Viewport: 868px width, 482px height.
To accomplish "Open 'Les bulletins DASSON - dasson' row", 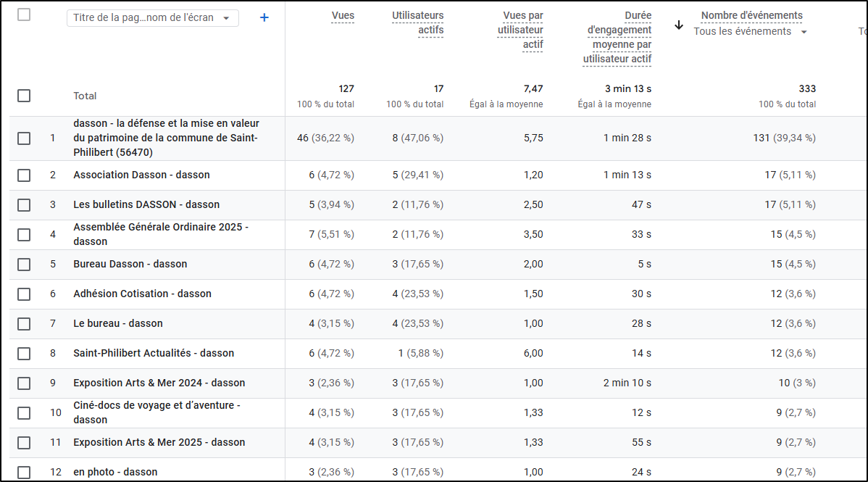I will [146, 204].
